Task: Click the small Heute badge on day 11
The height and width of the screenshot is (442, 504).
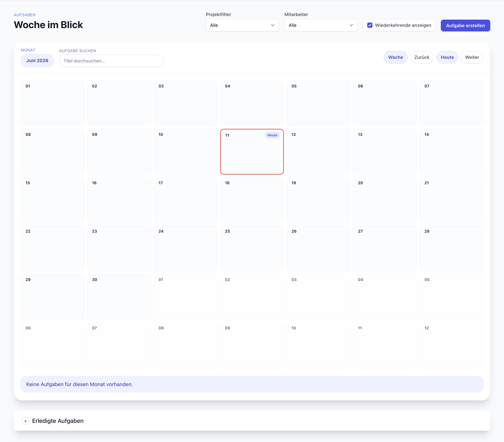Action: click(x=272, y=135)
